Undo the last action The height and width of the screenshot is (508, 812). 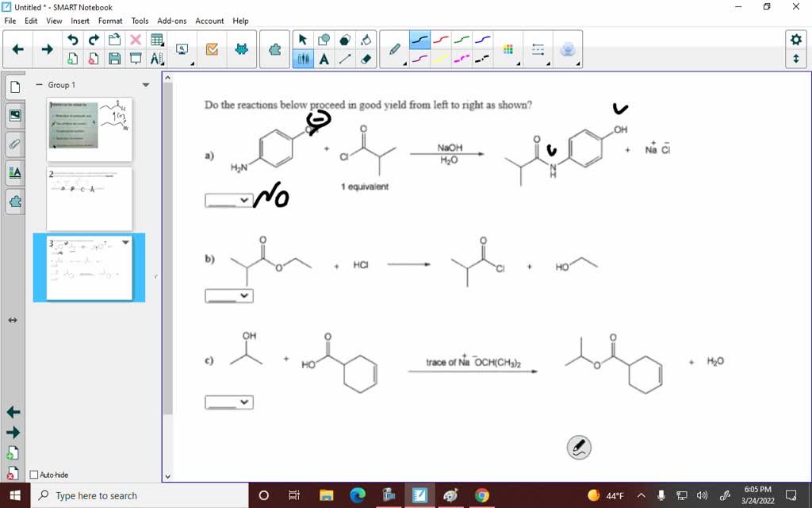click(x=73, y=38)
